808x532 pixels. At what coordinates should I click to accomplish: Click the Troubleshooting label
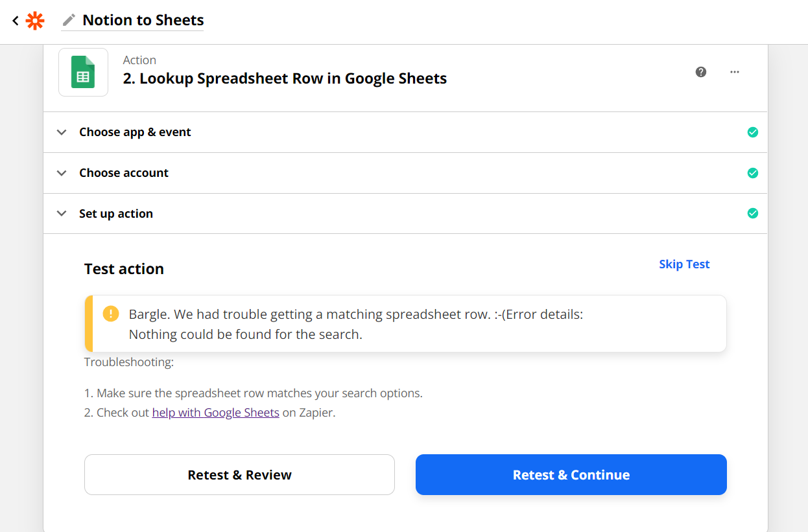(129, 362)
